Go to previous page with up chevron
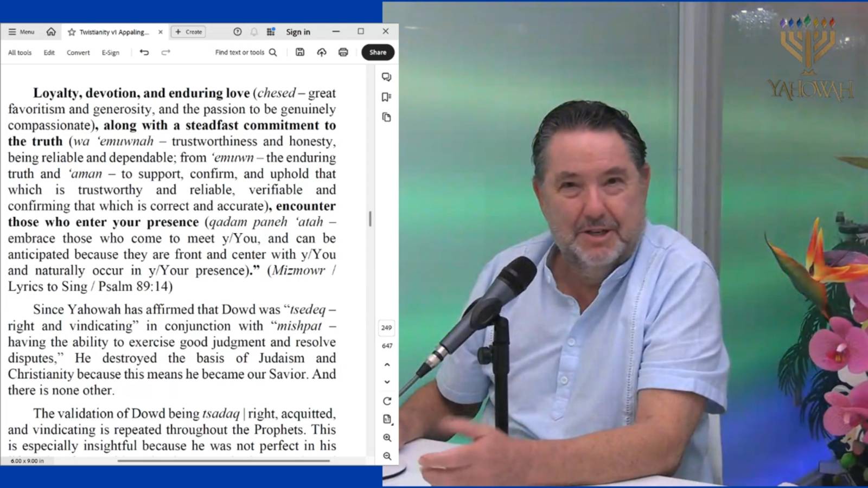Screen dimensions: 868x488 tap(387, 365)
